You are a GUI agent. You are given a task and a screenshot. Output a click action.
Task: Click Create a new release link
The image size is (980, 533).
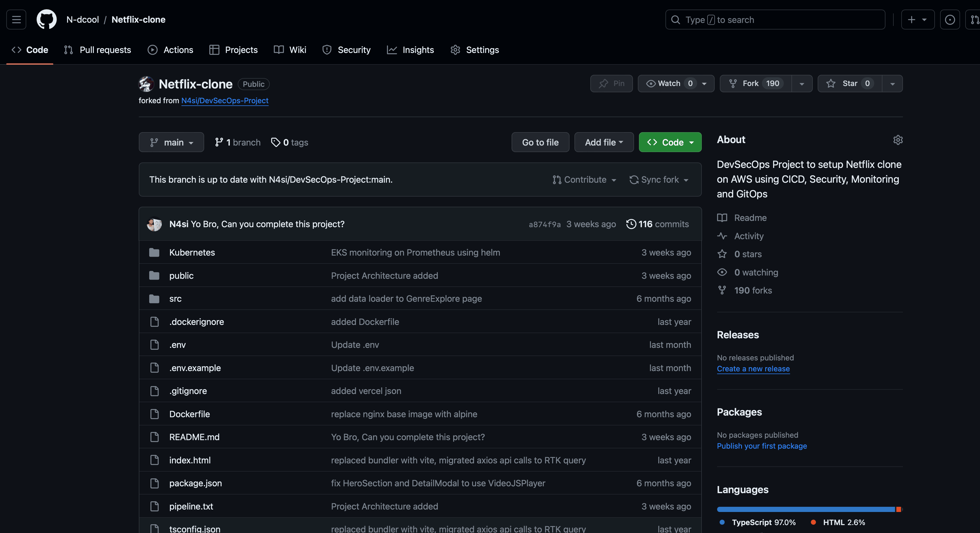(753, 369)
